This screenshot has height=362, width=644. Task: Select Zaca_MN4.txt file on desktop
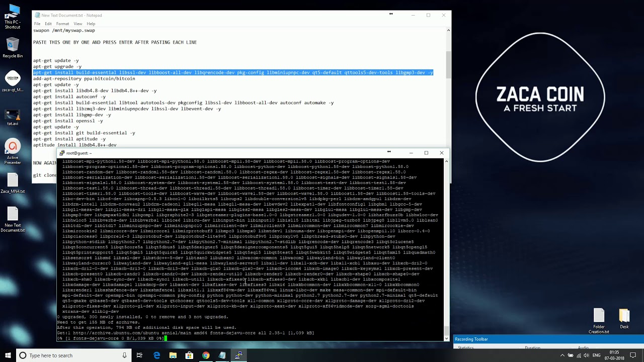pyautogui.click(x=13, y=184)
